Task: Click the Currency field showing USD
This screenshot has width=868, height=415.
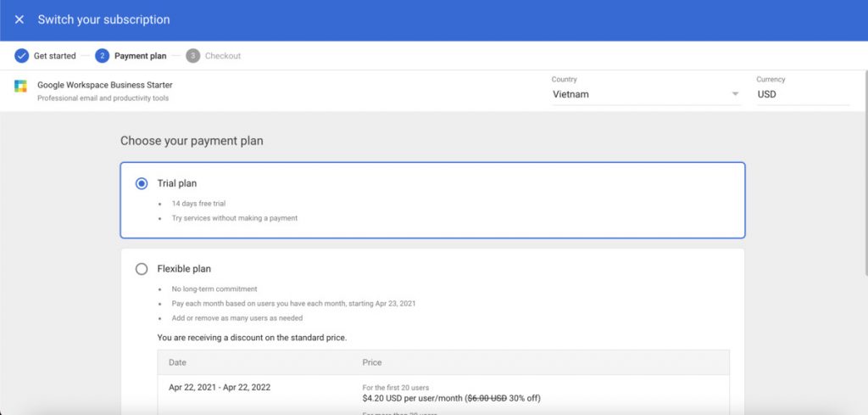Action: pos(803,94)
